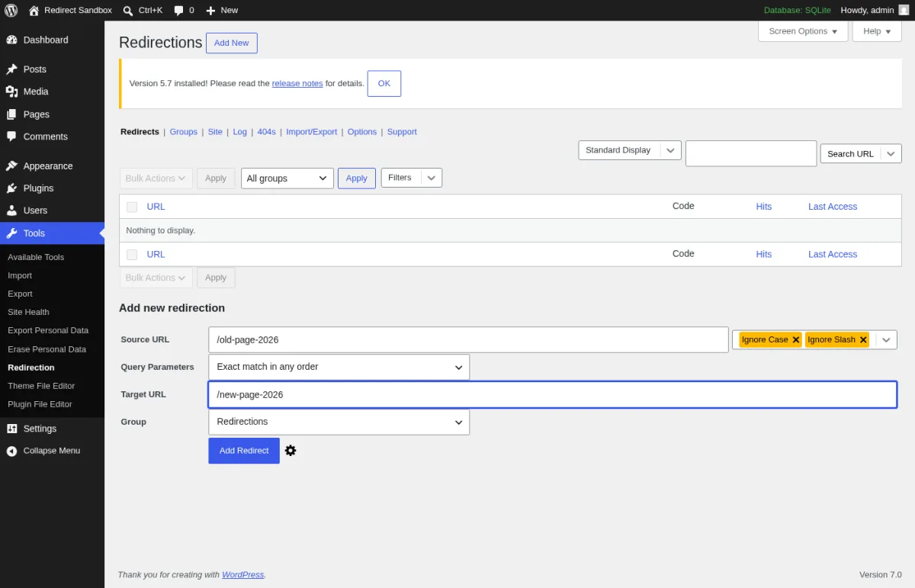Image resolution: width=915 pixels, height=588 pixels.
Task: Click the search URL text field
Action: point(751,153)
